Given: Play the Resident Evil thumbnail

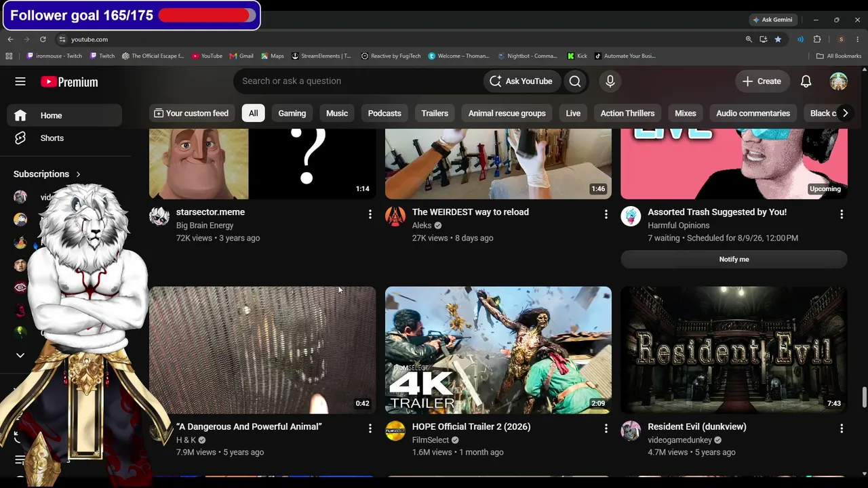Looking at the screenshot, I should [x=734, y=350].
